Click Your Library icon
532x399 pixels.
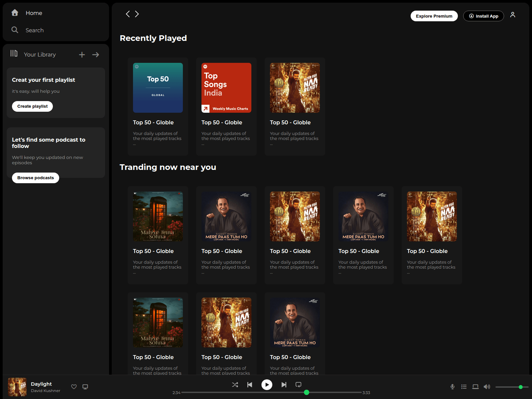click(14, 54)
